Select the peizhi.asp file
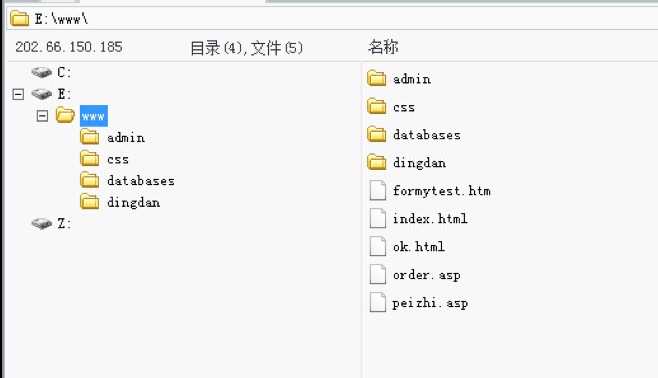This screenshot has width=658, height=378. [430, 303]
